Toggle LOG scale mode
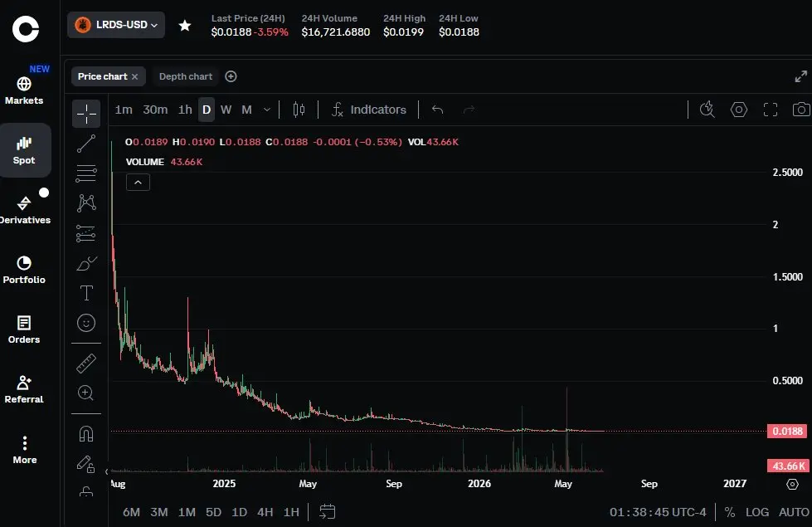This screenshot has width=812, height=527. 756,512
